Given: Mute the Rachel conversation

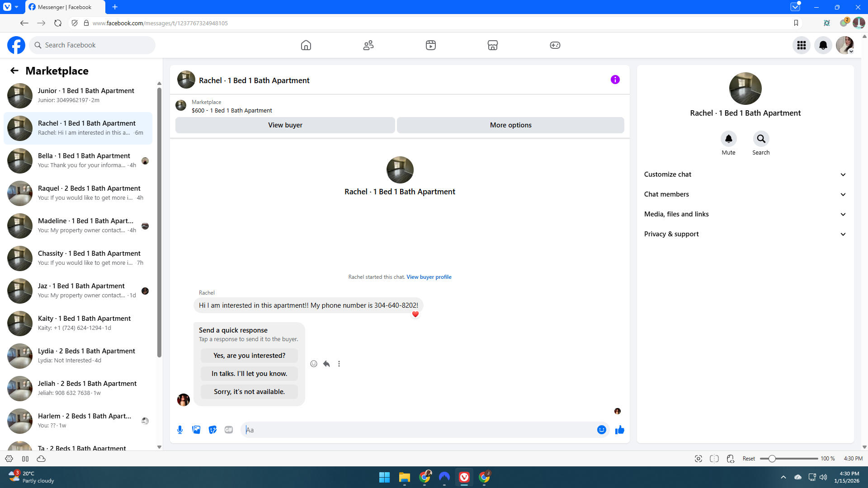Looking at the screenshot, I should (x=728, y=139).
